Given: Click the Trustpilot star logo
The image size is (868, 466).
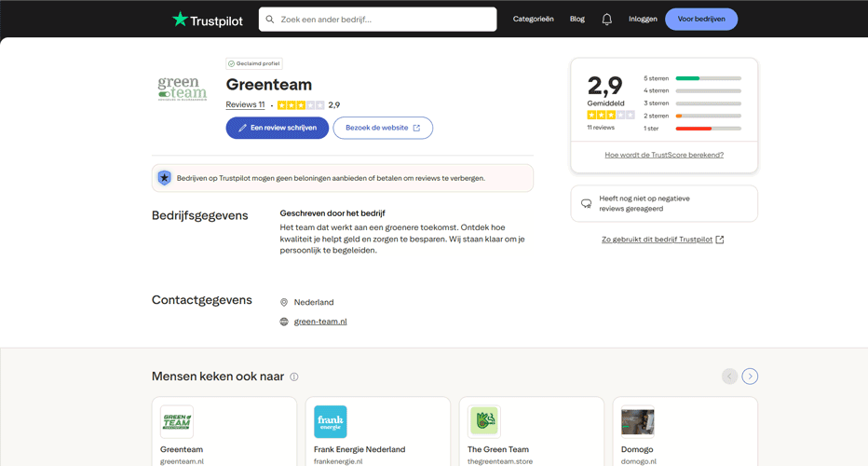Looking at the screenshot, I should [180, 19].
